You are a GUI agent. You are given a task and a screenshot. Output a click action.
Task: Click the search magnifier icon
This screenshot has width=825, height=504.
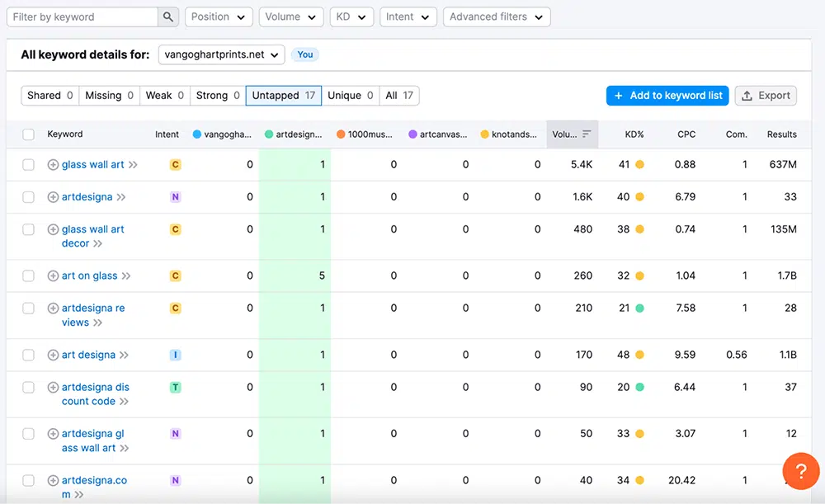tap(167, 16)
